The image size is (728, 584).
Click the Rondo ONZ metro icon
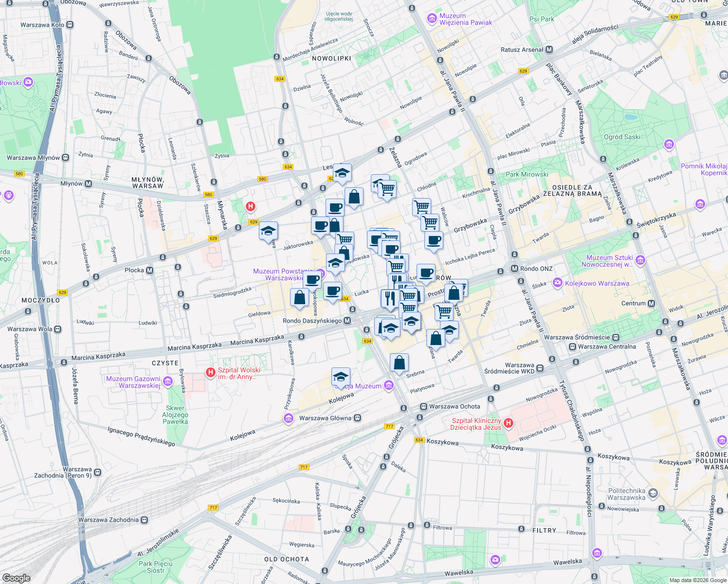[x=514, y=268]
